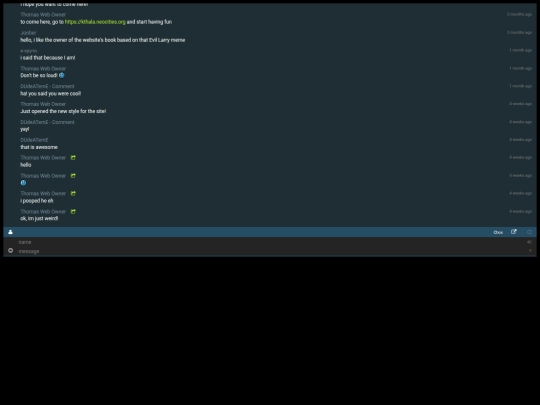Click Thomas Web Owner above 'Just opened'
Viewport: 540px width, 405px height.
point(43,104)
